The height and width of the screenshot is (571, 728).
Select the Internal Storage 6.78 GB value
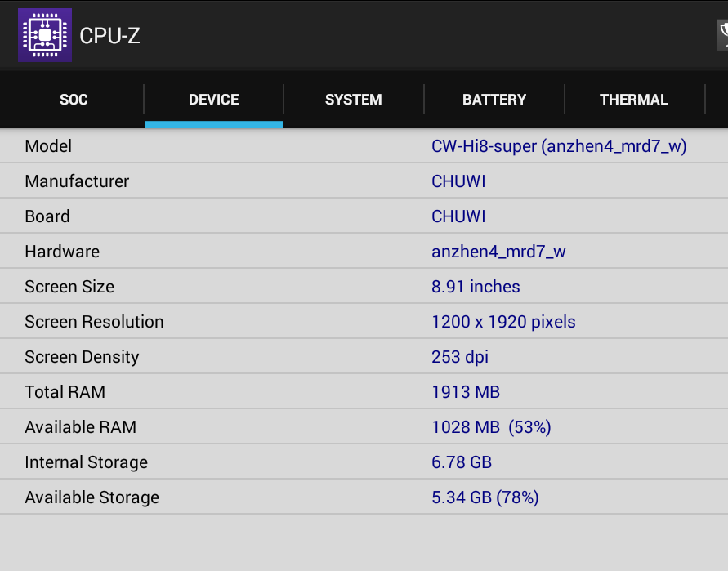coord(462,462)
